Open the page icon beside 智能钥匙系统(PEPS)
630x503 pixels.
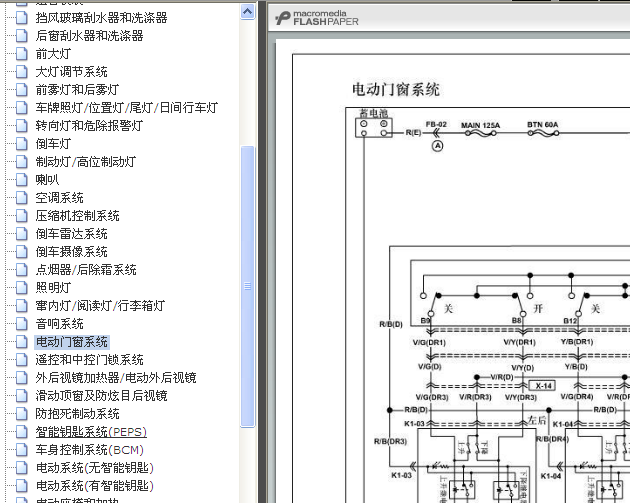[x=22, y=432]
